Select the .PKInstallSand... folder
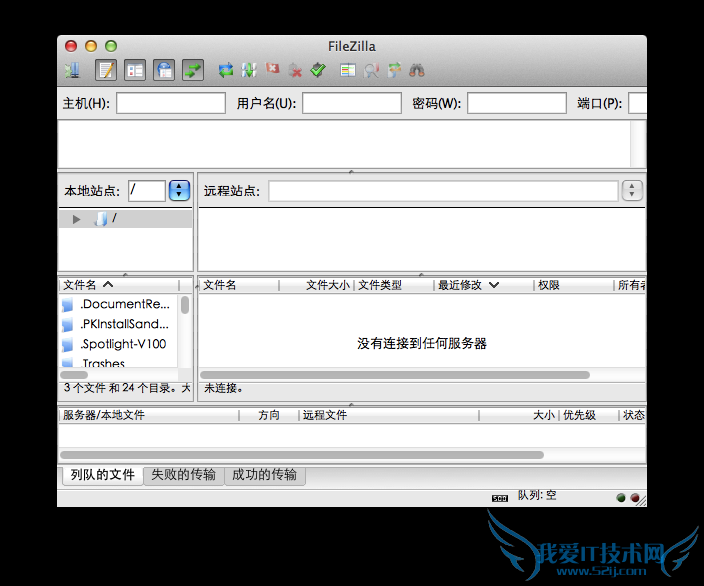Image resolution: width=704 pixels, height=586 pixels. pyautogui.click(x=118, y=324)
